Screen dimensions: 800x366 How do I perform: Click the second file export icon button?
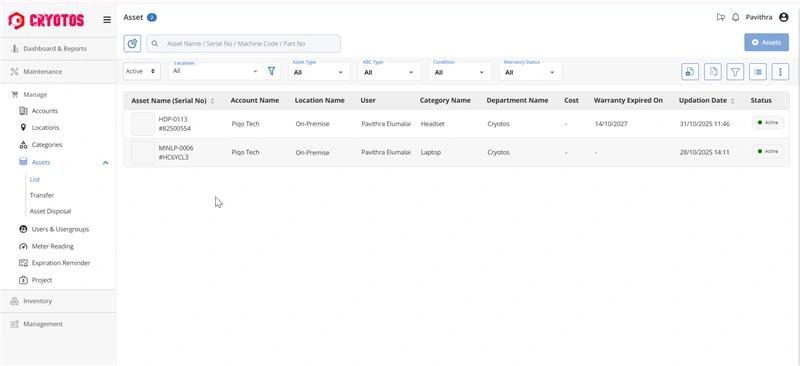pyautogui.click(x=713, y=72)
